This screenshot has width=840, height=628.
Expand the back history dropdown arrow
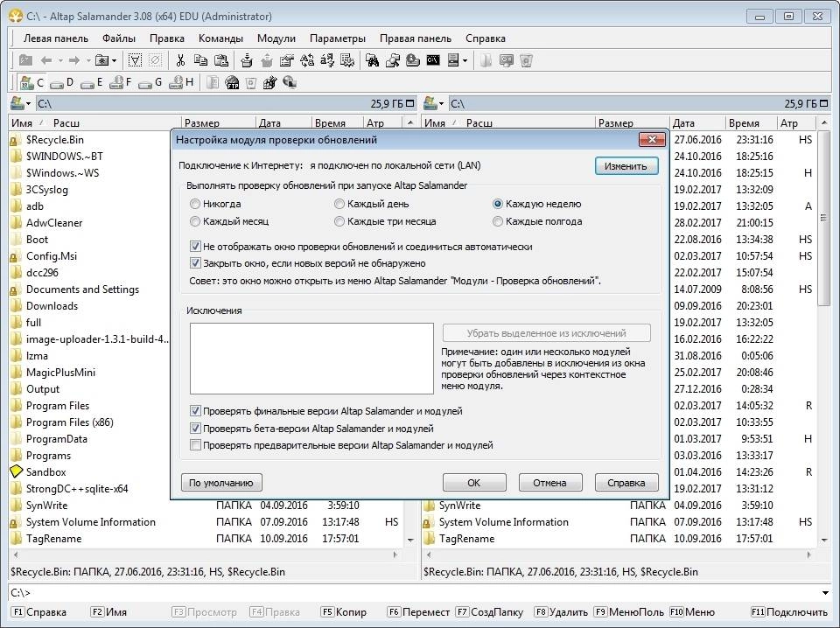click(x=60, y=60)
